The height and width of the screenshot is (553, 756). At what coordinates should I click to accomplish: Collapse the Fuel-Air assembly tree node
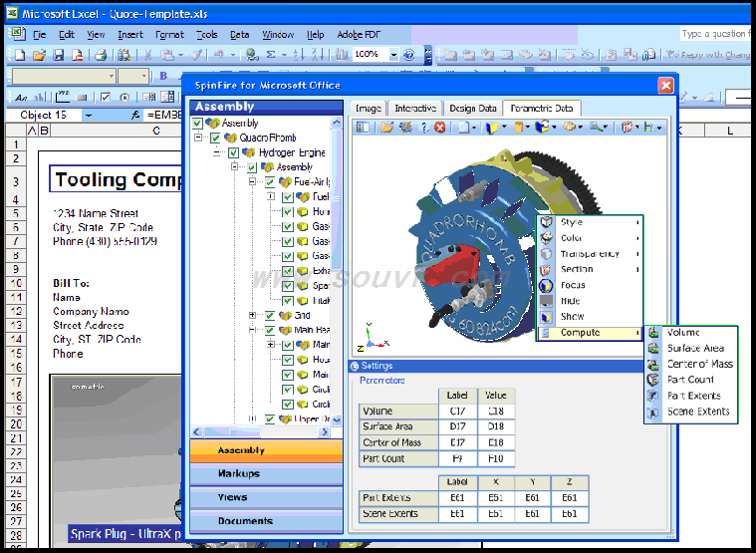[x=253, y=182]
